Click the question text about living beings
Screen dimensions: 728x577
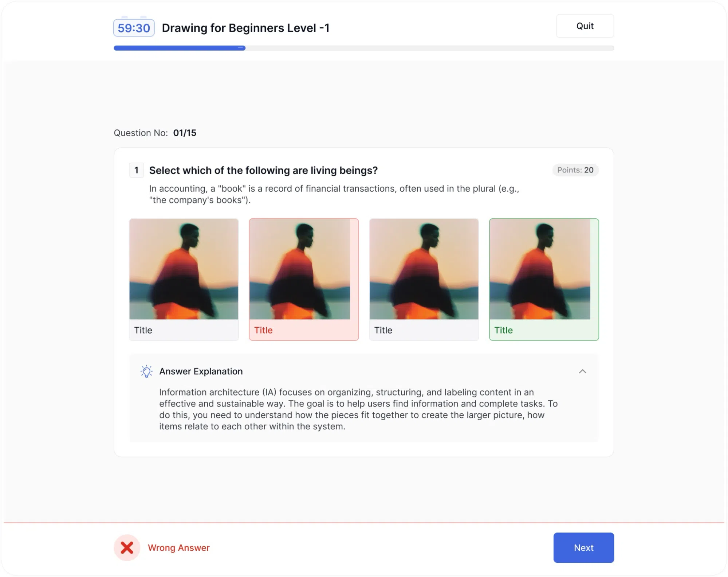263,170
